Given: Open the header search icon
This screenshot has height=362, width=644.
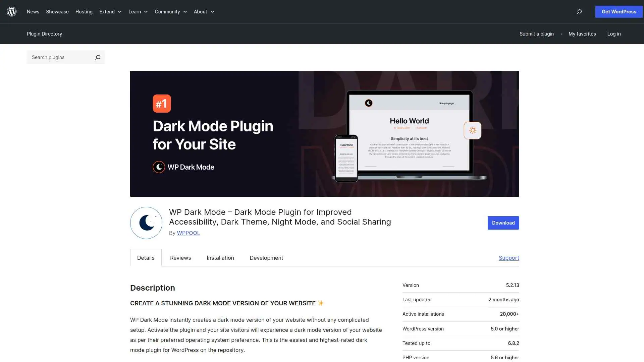Looking at the screenshot, I should point(579,12).
